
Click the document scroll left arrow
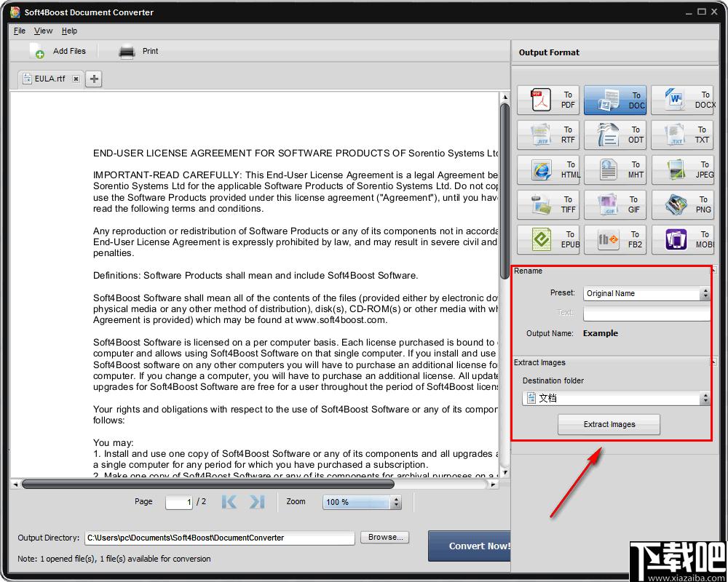15,484
